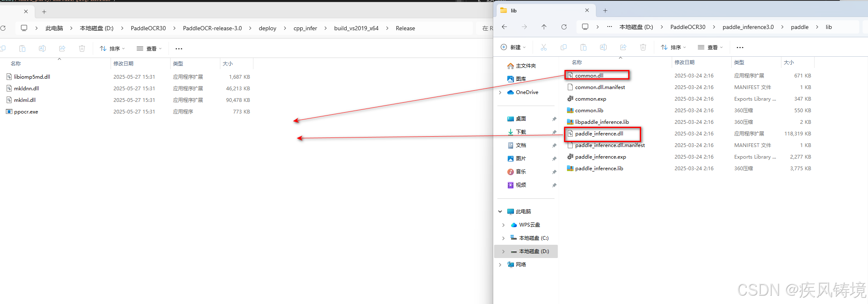Click deploy in the Release address bar

pos(268,28)
